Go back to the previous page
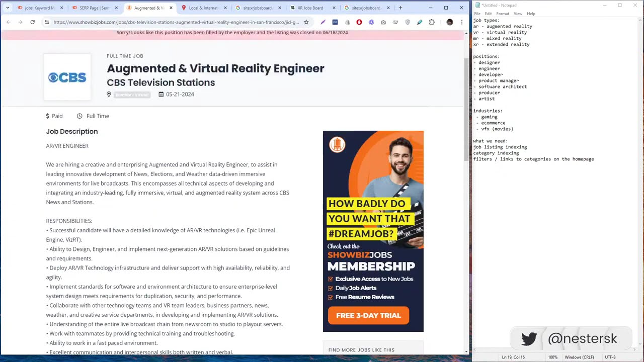Screen dimensions: 644x362 (9, 22)
